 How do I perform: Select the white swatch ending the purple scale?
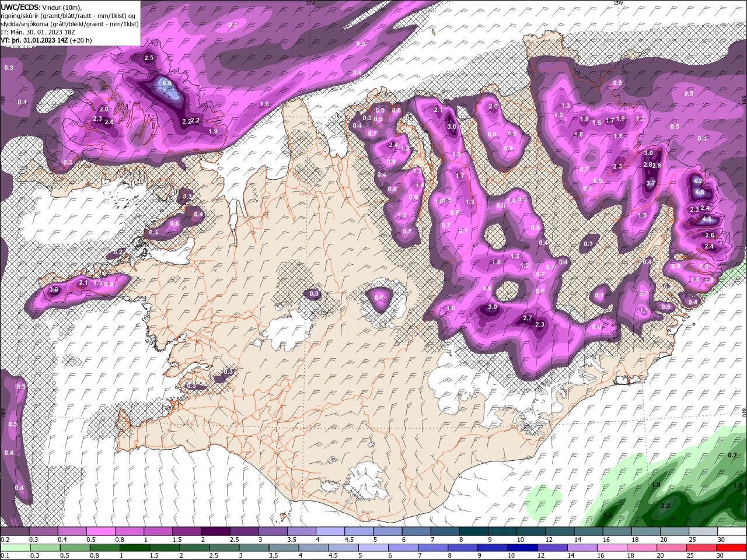(732, 531)
